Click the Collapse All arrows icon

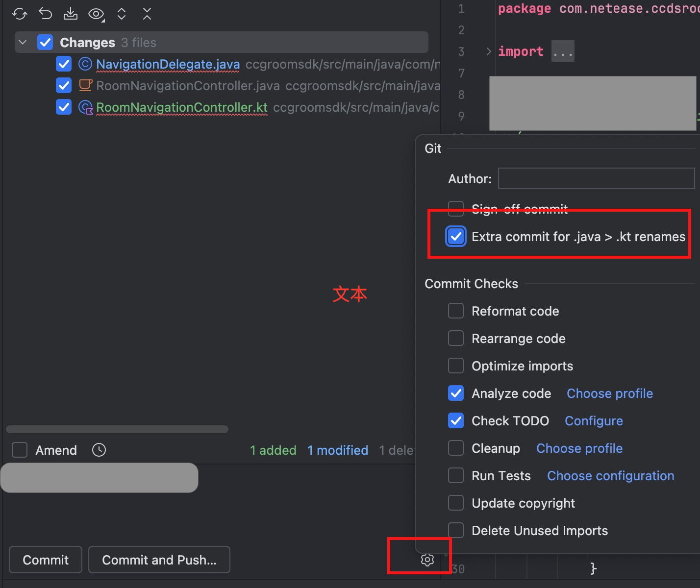[x=147, y=14]
